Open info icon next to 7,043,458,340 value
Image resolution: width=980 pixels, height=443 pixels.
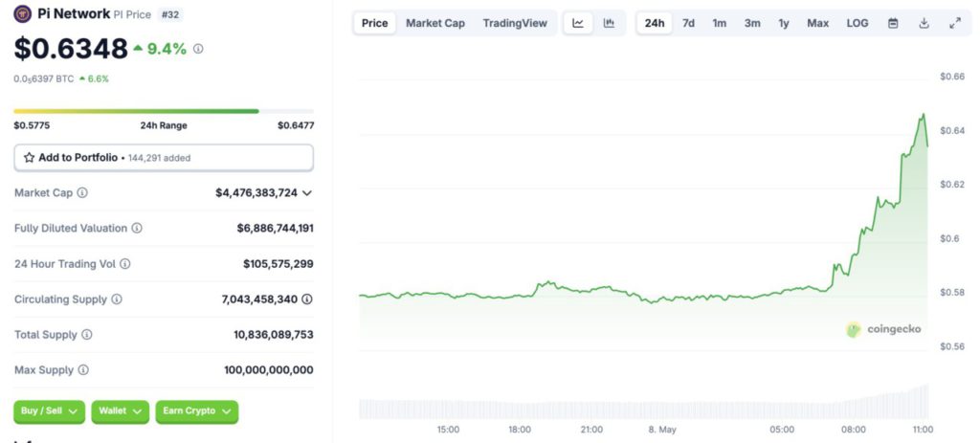pyautogui.click(x=307, y=299)
